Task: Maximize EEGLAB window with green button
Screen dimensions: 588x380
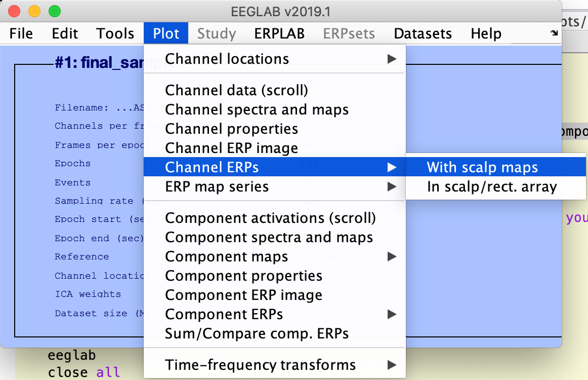Action: coord(55,11)
